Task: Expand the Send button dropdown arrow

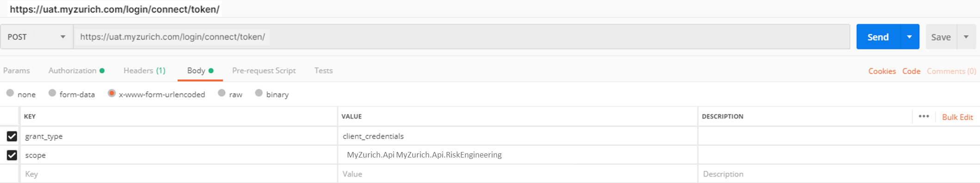Action: tap(909, 37)
